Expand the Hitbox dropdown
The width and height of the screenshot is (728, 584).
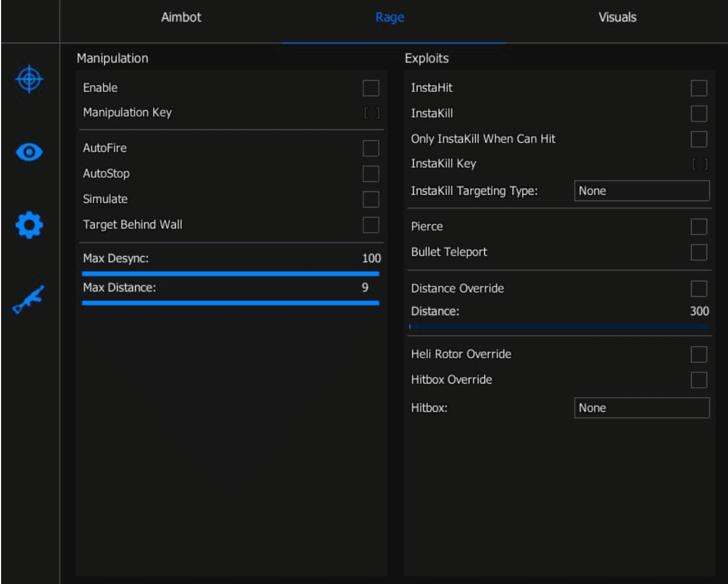tap(641, 408)
